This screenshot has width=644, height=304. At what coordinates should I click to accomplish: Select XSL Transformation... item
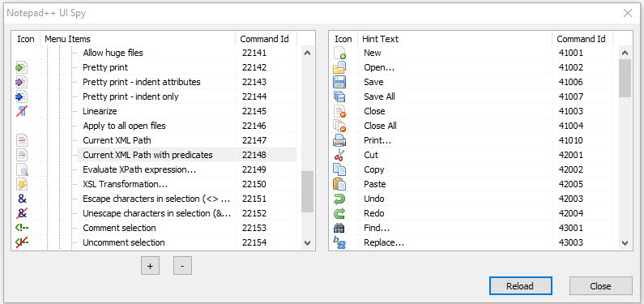point(126,184)
